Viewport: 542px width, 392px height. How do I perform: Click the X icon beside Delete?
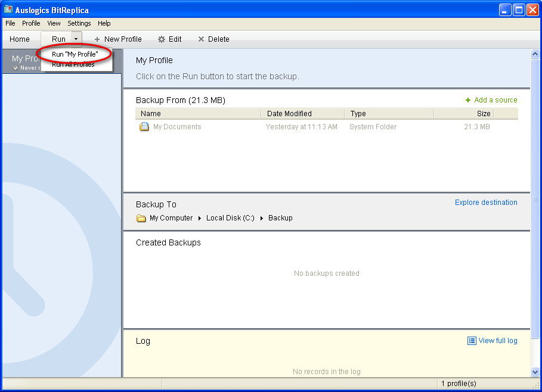[201, 39]
